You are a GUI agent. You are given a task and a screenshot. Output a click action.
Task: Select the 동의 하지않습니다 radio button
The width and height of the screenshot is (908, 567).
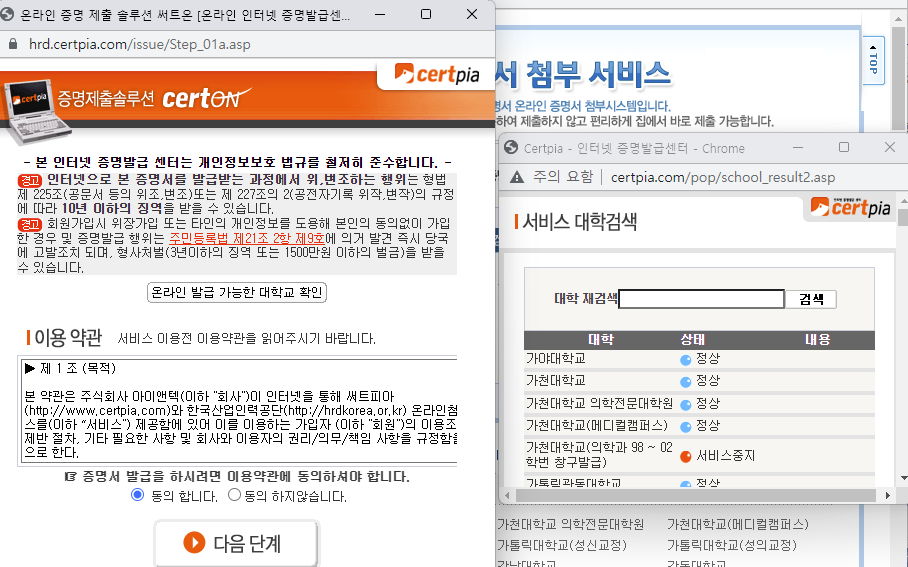click(234, 495)
